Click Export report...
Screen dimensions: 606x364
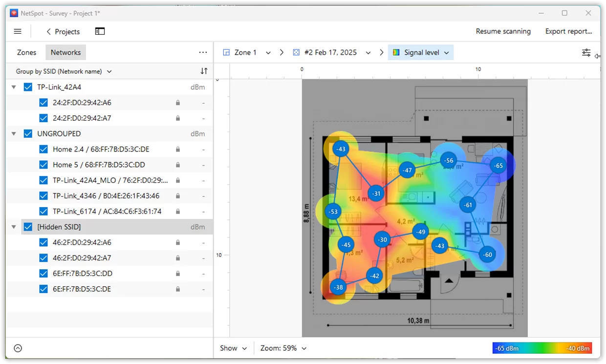pyautogui.click(x=568, y=31)
